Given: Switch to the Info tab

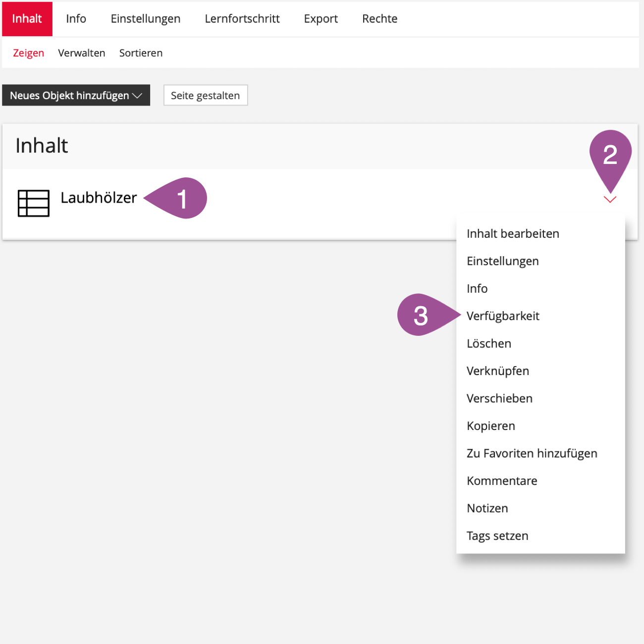Looking at the screenshot, I should click(76, 19).
